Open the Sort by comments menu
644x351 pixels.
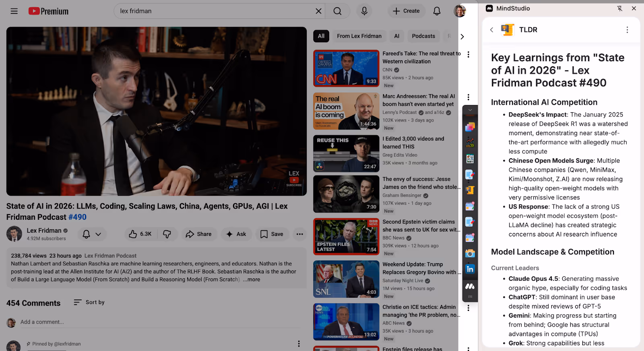coord(89,302)
